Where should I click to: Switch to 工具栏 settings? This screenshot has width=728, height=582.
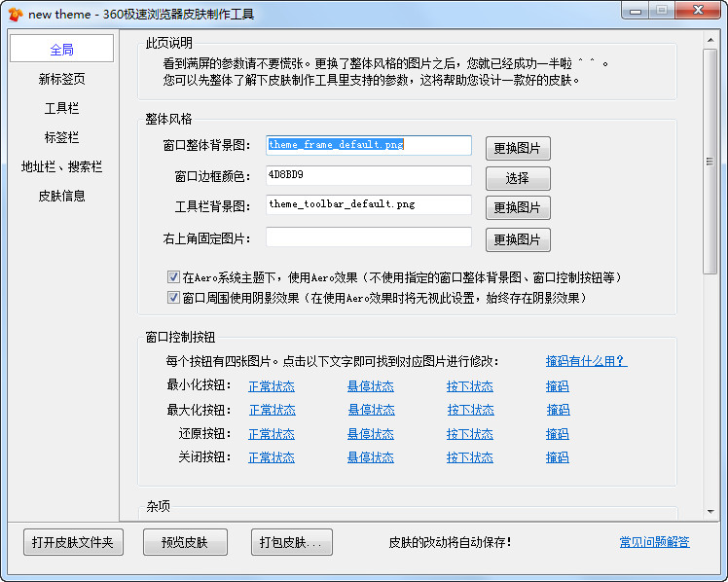pos(61,108)
